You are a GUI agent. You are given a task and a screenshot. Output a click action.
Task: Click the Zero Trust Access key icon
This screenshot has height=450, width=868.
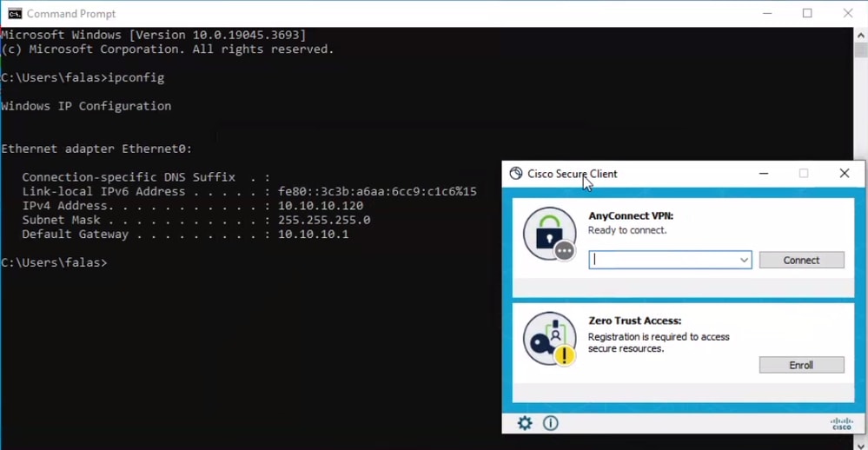click(550, 339)
